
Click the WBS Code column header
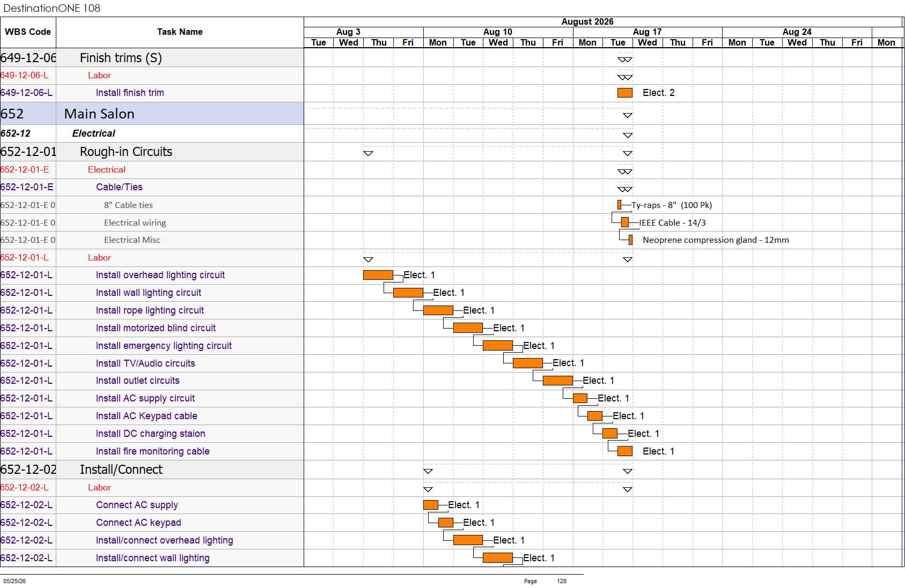tap(28, 32)
